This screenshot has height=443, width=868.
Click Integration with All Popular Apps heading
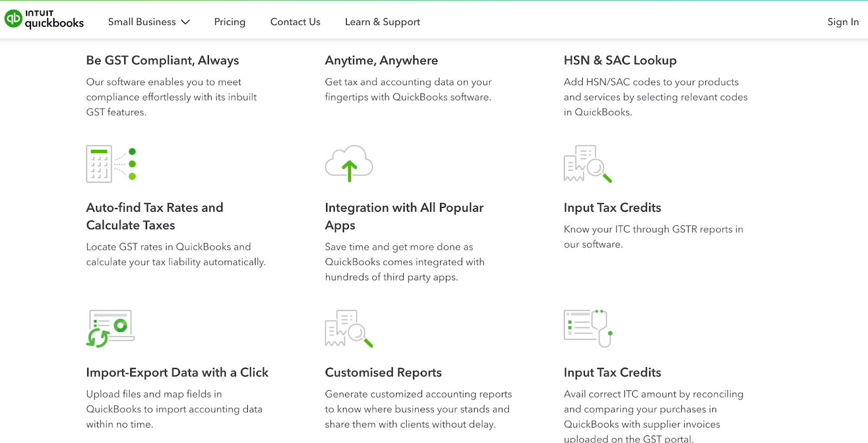tap(404, 216)
